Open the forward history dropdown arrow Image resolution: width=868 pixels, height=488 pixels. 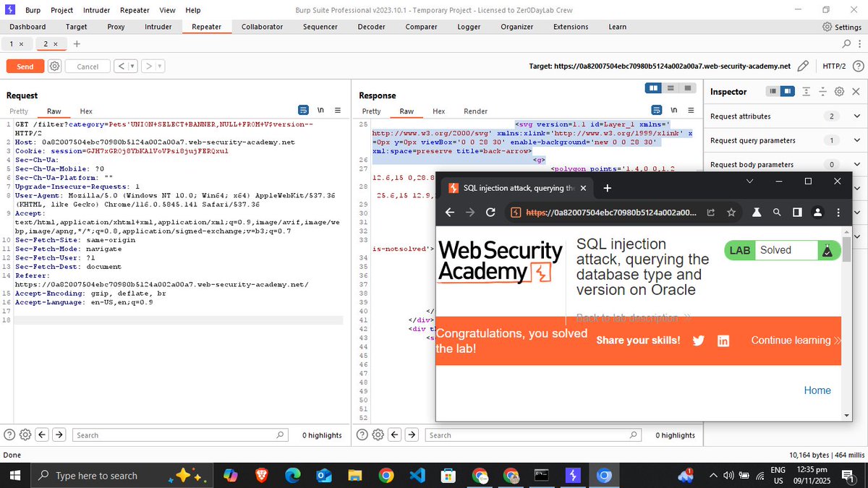[159, 67]
